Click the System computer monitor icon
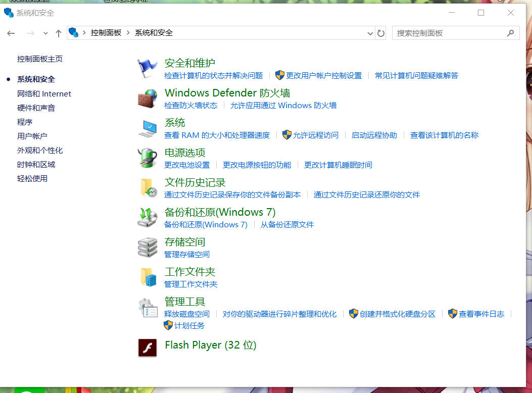 pyautogui.click(x=147, y=128)
